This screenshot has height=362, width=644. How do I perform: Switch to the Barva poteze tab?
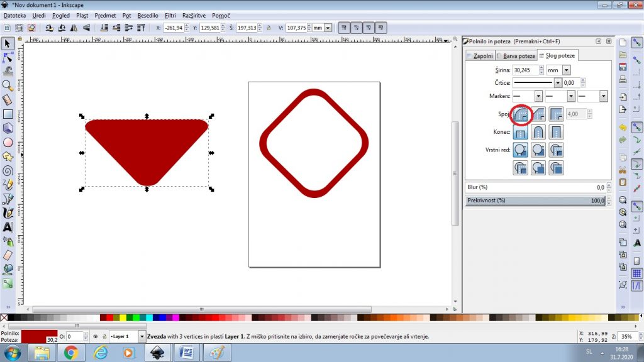point(516,56)
